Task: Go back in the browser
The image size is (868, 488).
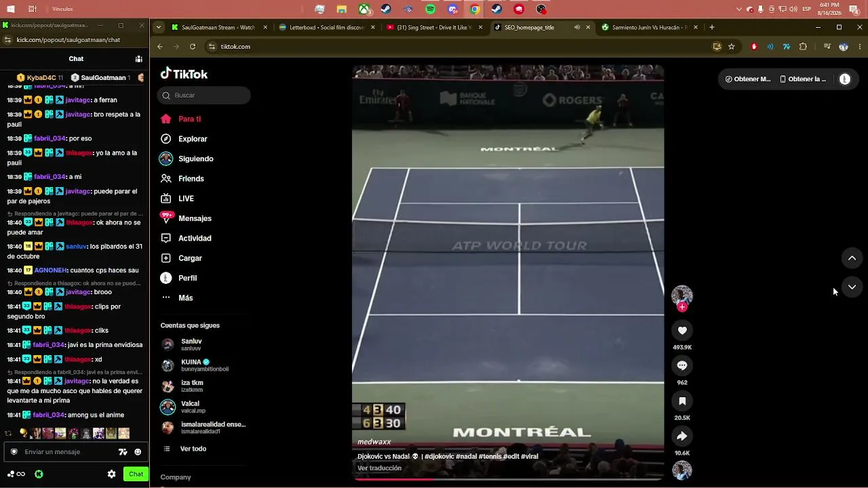Action: pos(160,47)
